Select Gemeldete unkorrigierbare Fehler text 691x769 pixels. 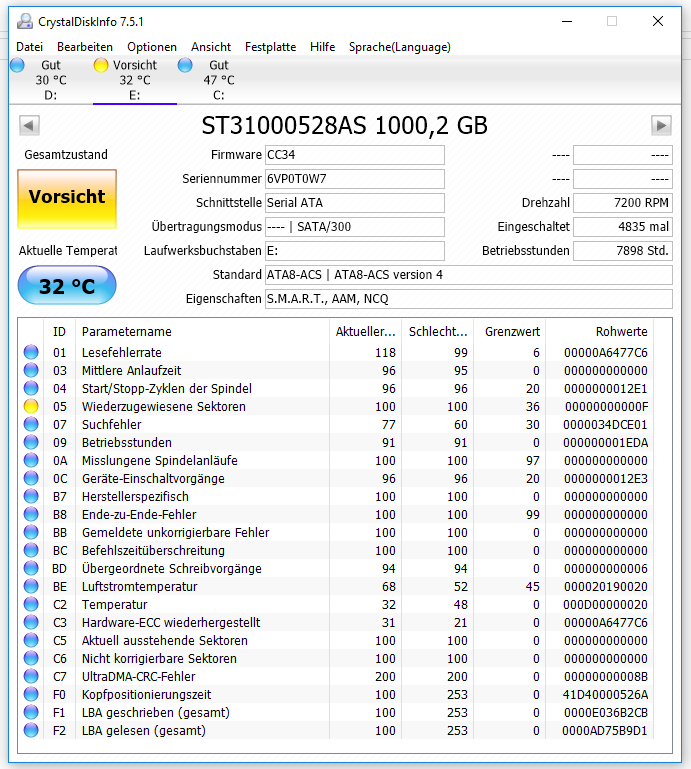176,532
